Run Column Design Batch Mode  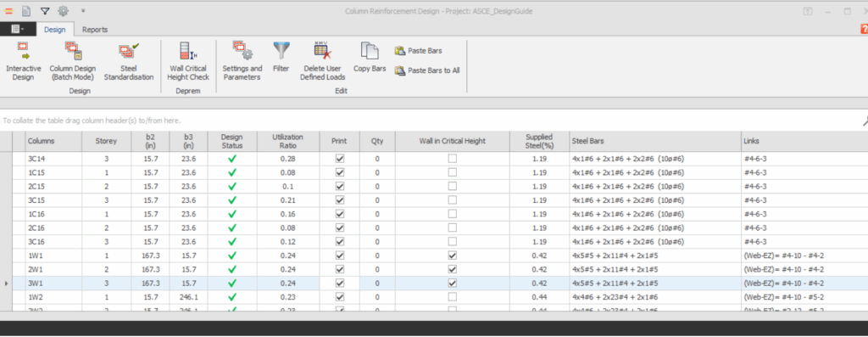click(x=73, y=61)
